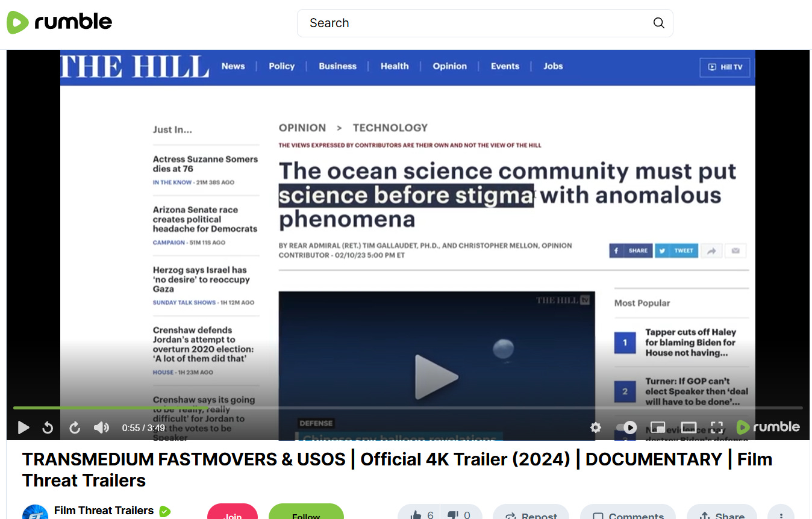Click the Rumble logo in player bar

pos(768,427)
